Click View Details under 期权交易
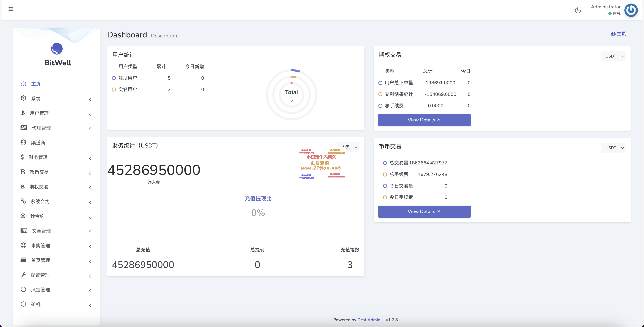The height and width of the screenshot is (327, 644). pos(424,120)
